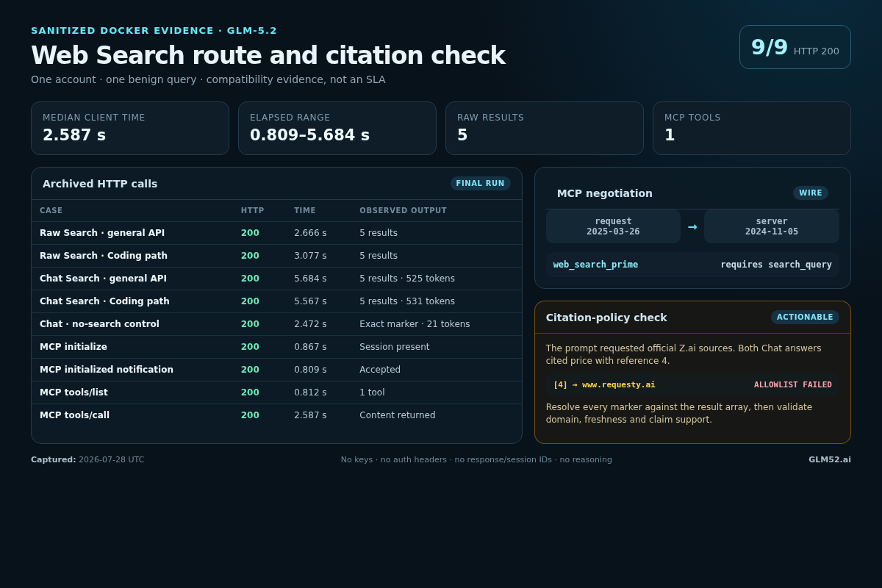
Task: Click 5 results · 531 tokens output
Action: pos(407,301)
